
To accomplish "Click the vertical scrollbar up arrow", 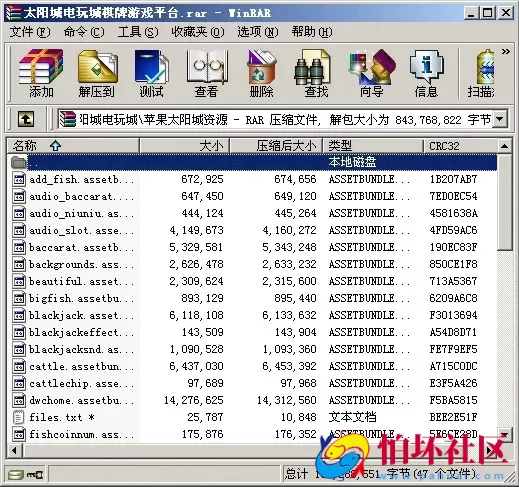I will (x=504, y=146).
